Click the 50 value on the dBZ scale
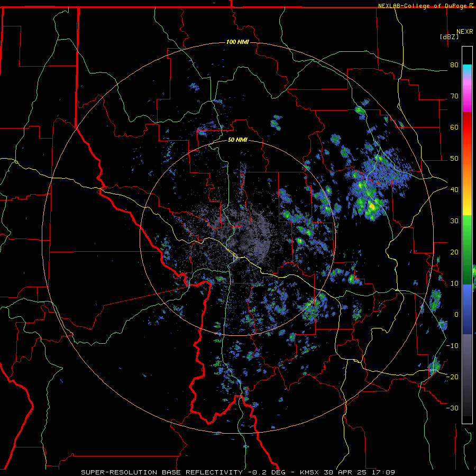The height and width of the screenshot is (476, 476). click(454, 159)
